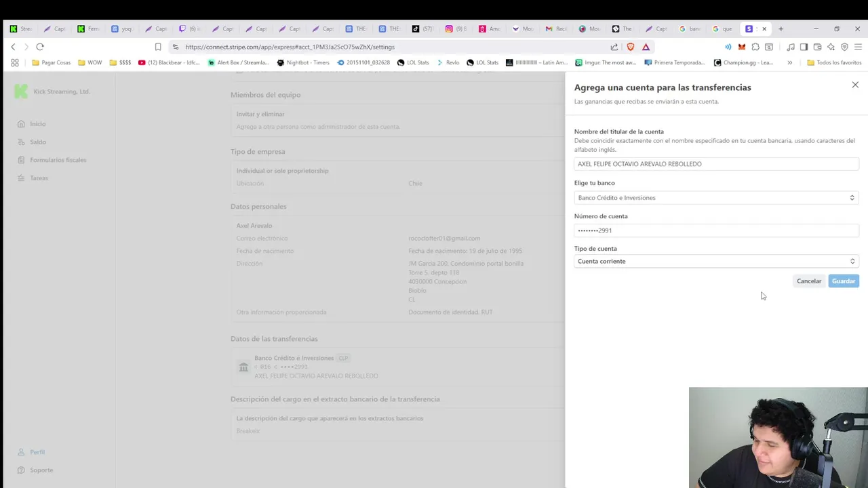Click the browser back arrow
Screen dimensions: 868x488
click(13, 47)
